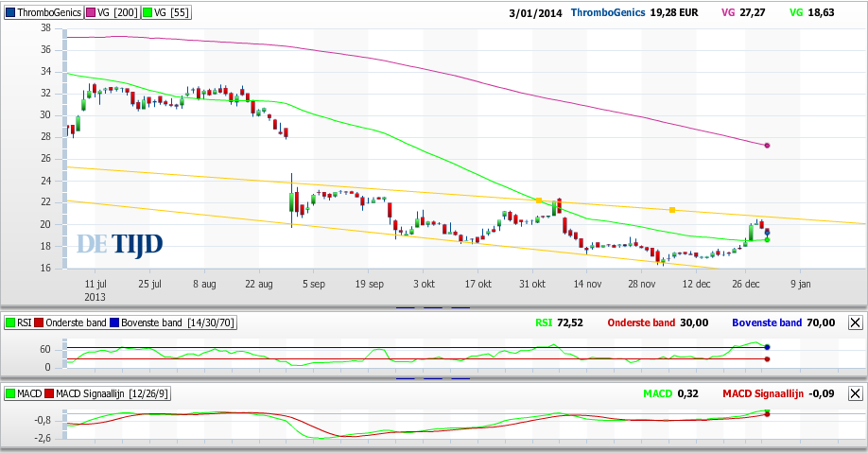Screen dimensions: 868x453
Task: Click the MACD 0,32 value readout
Action: pyautogui.click(x=670, y=393)
